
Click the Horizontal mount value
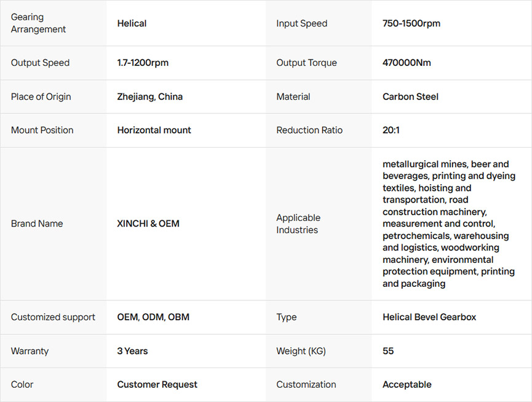click(154, 130)
